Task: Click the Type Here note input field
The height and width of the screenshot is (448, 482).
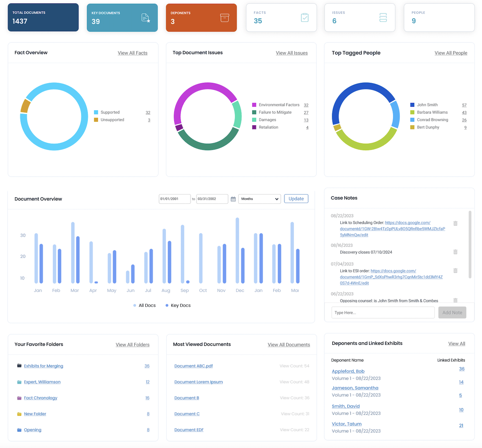Action: click(383, 313)
